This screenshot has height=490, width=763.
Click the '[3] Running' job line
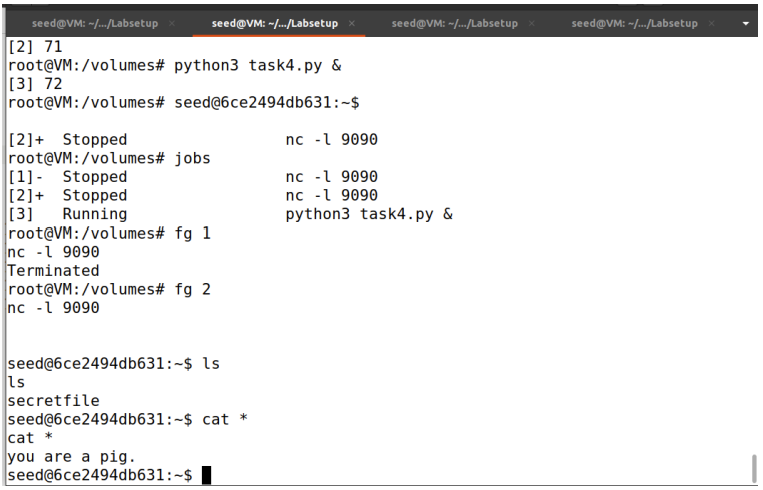(230, 214)
